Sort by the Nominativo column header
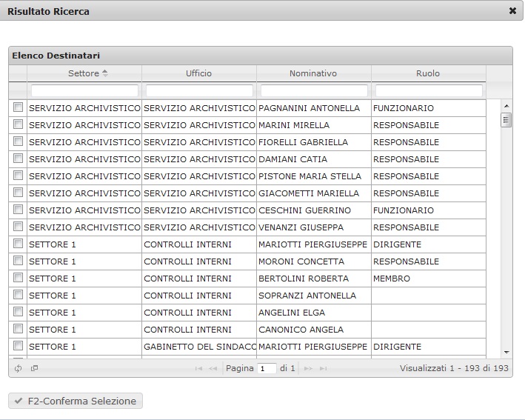 (313, 73)
